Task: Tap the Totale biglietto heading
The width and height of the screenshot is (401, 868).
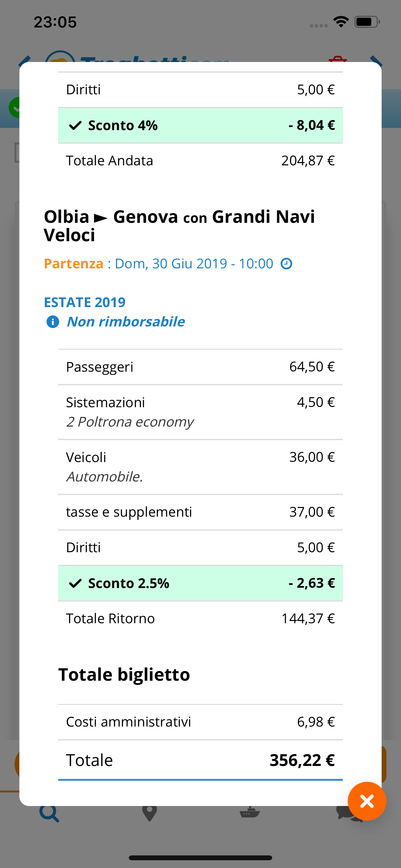Action: (x=124, y=675)
